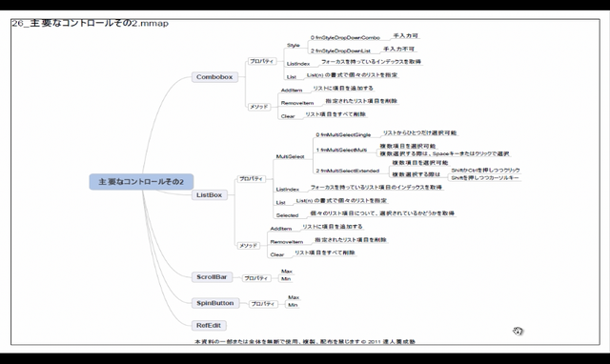The height and width of the screenshot is (364, 610).
Task: Select ListBox's メソッド branch
Action: click(x=248, y=246)
